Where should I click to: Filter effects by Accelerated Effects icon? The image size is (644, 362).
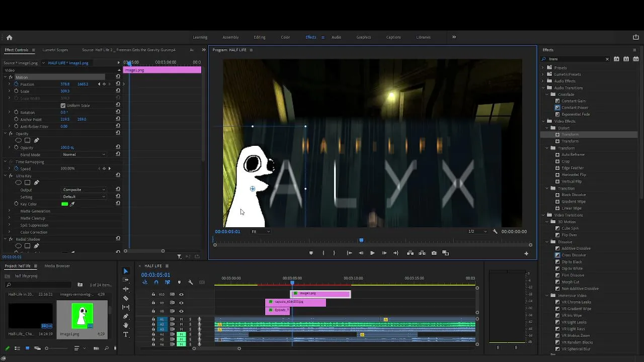pos(616,59)
